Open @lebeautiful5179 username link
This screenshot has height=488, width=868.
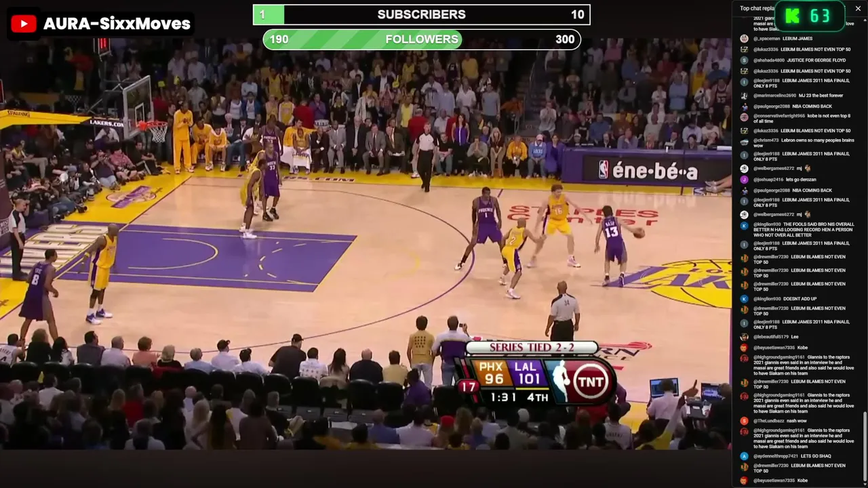tap(771, 337)
